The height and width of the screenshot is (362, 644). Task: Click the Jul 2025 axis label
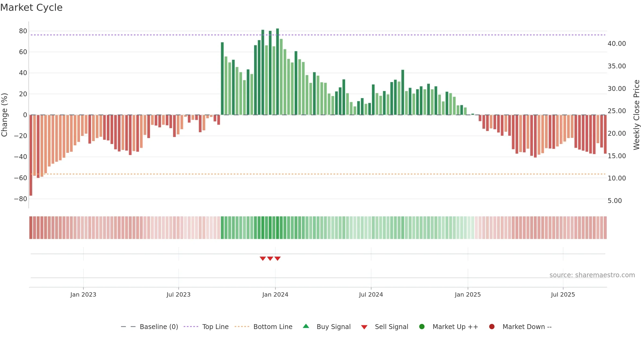coord(563,294)
